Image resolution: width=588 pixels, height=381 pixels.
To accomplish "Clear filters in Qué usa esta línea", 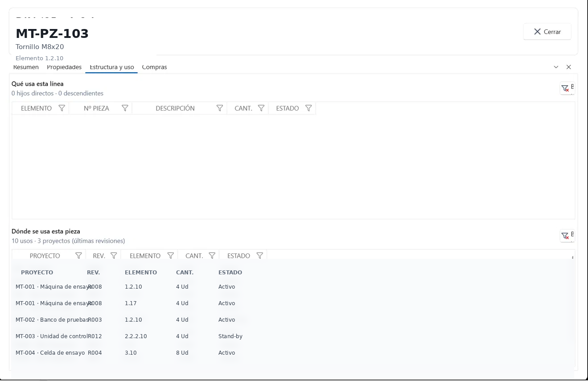I will pos(567,88).
